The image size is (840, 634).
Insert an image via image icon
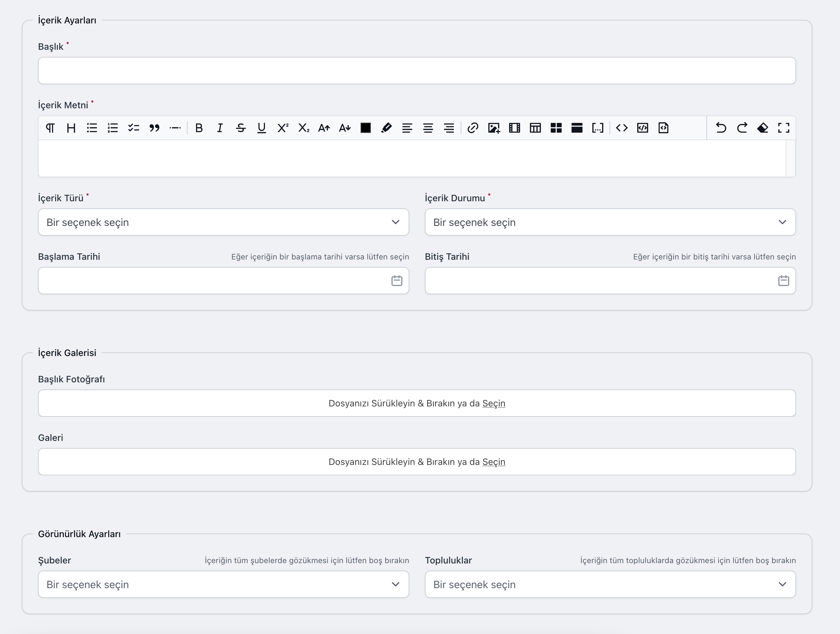pos(494,128)
